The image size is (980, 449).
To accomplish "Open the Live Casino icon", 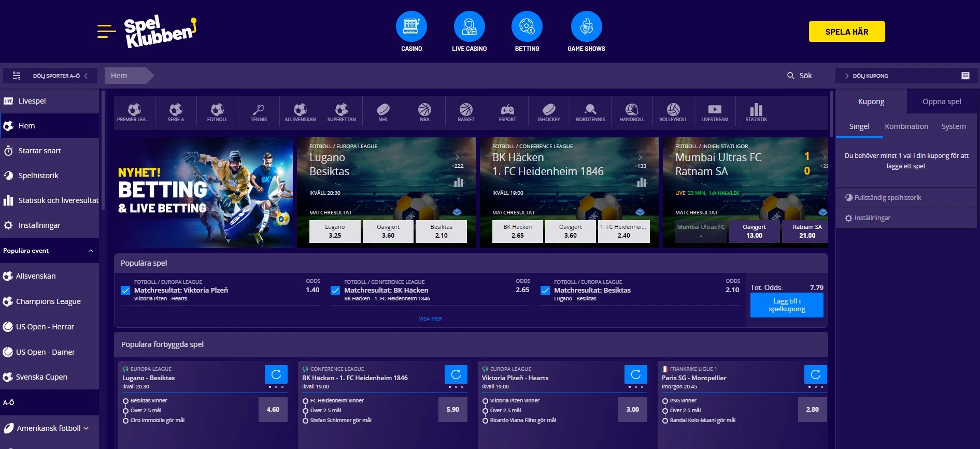I will (x=469, y=27).
